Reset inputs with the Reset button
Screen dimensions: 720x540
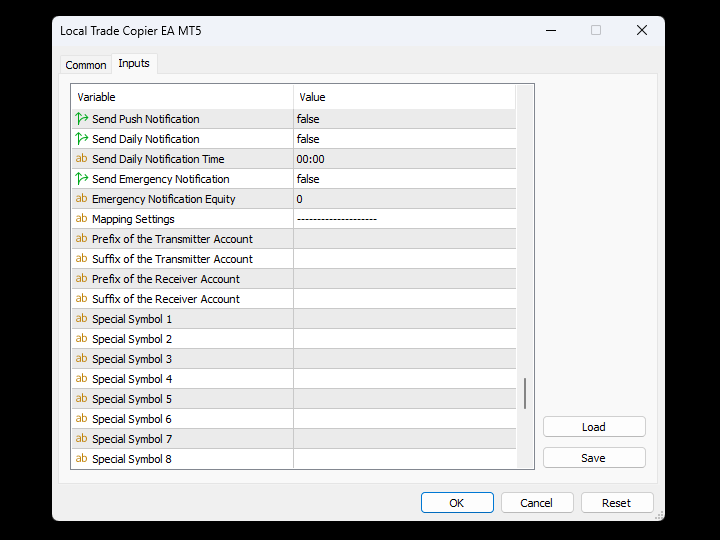[617, 503]
